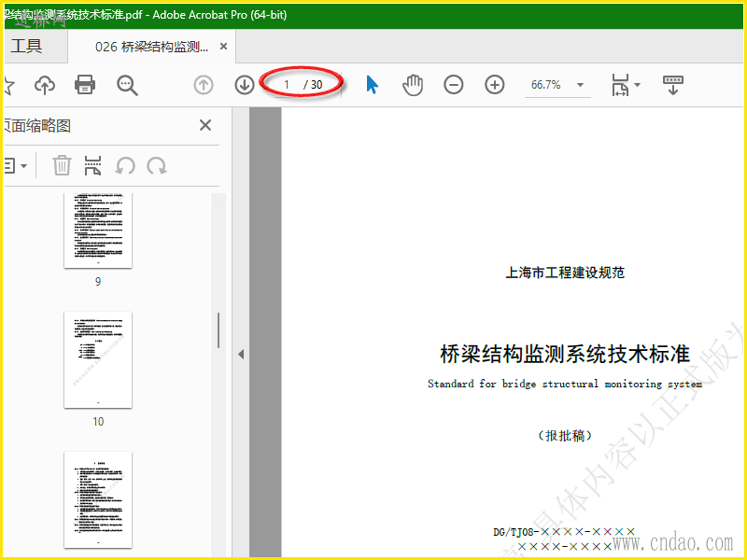Expand the fit page options arrow
The height and width of the screenshot is (560, 747).
(638, 85)
